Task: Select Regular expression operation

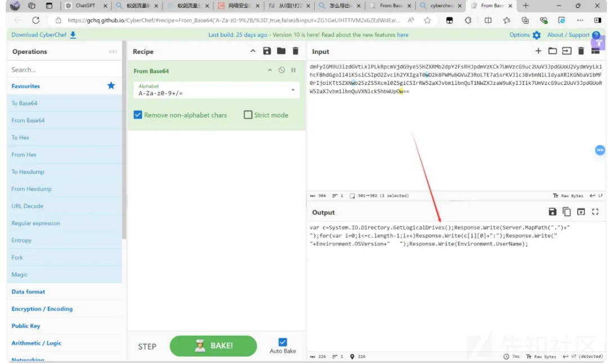Action: click(64, 223)
